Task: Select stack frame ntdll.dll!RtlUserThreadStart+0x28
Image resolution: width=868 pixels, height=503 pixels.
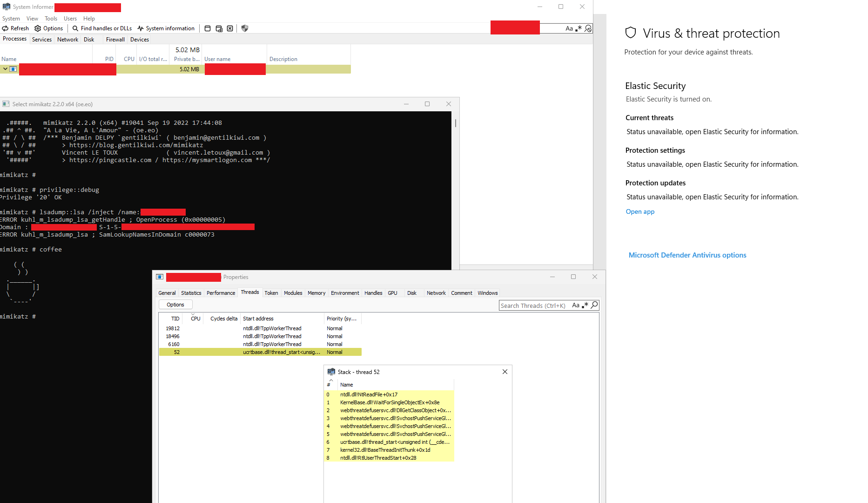Action: coord(389,458)
